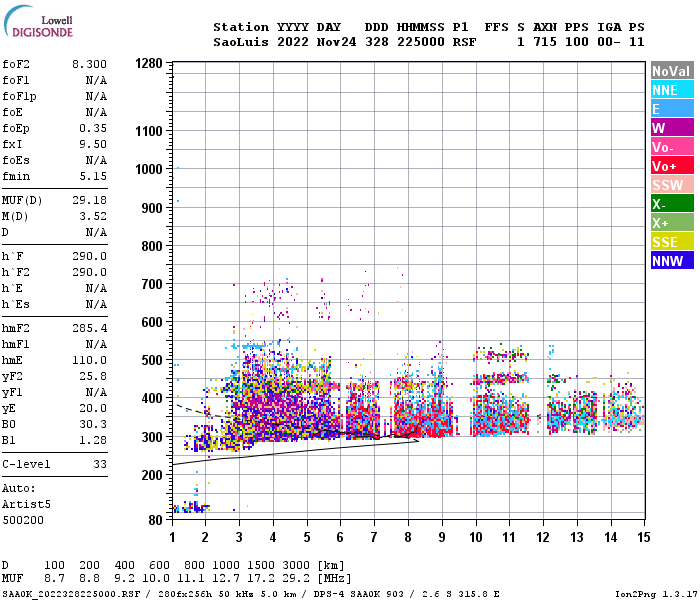Click the 11 MHz frequency tick label
Viewport: 700px width, 600px height.
(509, 537)
